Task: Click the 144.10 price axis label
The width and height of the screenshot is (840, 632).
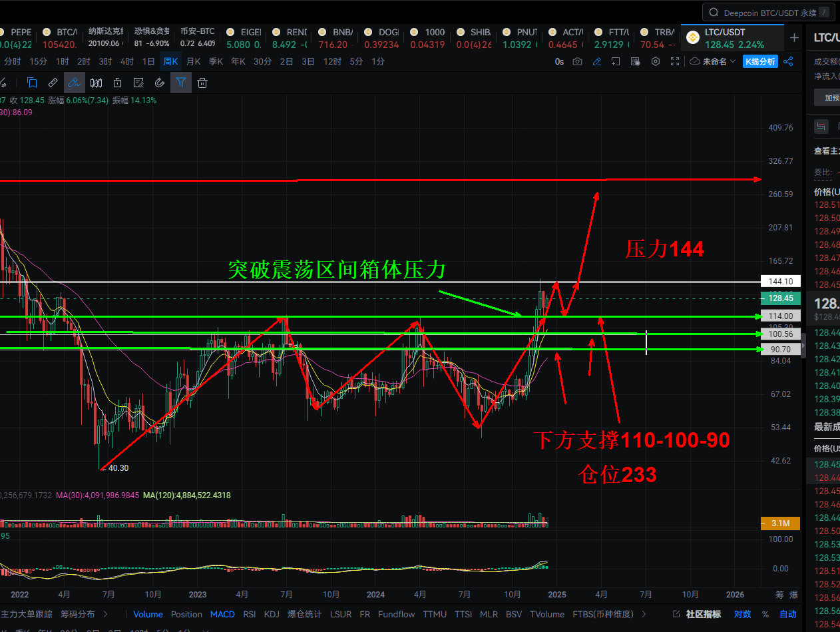Action: click(x=781, y=282)
